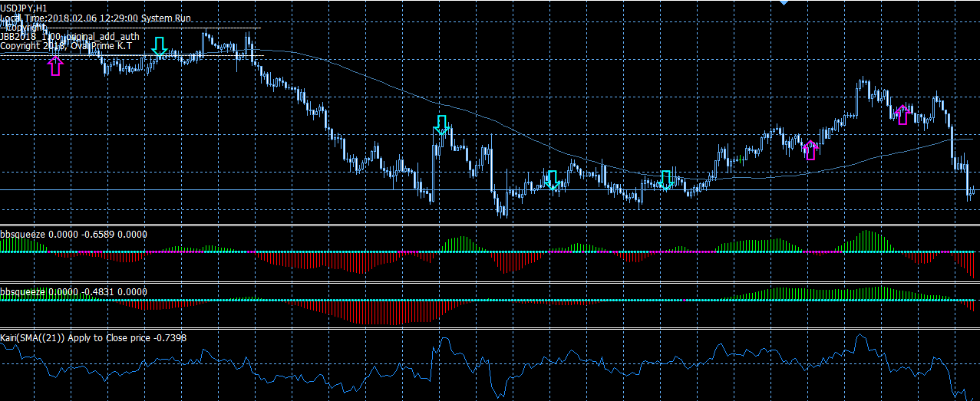Click the leftmost magenta up arrow signal

tap(54, 65)
